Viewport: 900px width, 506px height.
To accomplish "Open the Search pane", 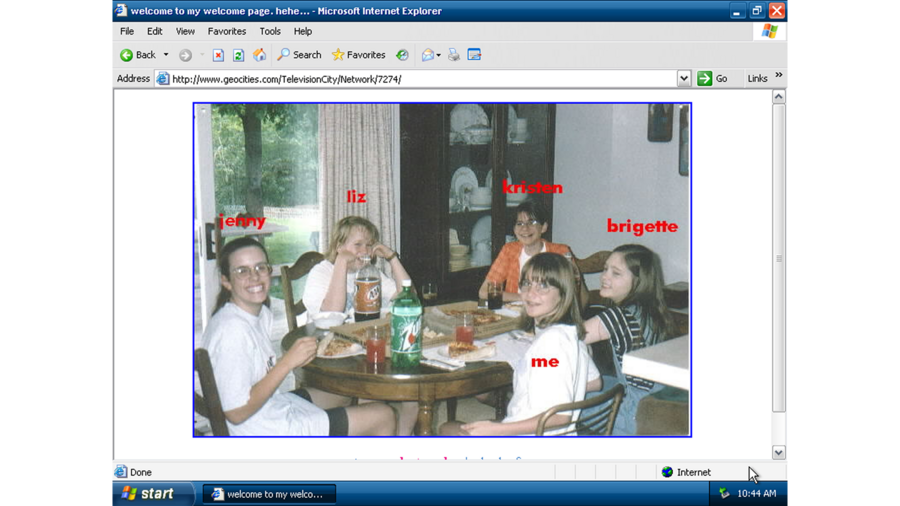I will coord(299,55).
